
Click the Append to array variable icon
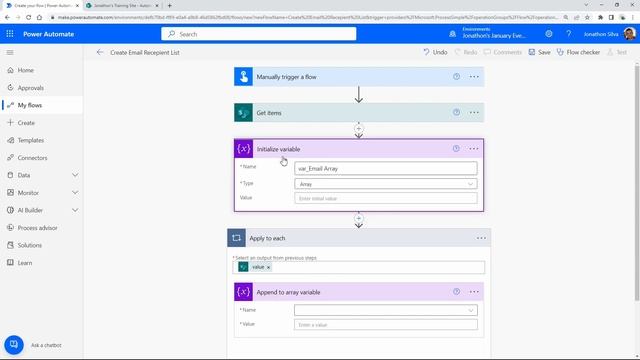pyautogui.click(x=243, y=292)
